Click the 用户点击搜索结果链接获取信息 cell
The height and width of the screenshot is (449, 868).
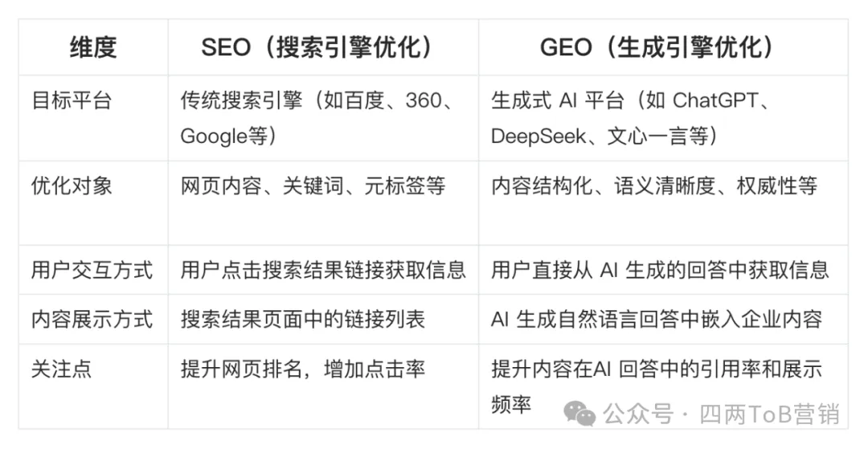pyautogui.click(x=323, y=270)
